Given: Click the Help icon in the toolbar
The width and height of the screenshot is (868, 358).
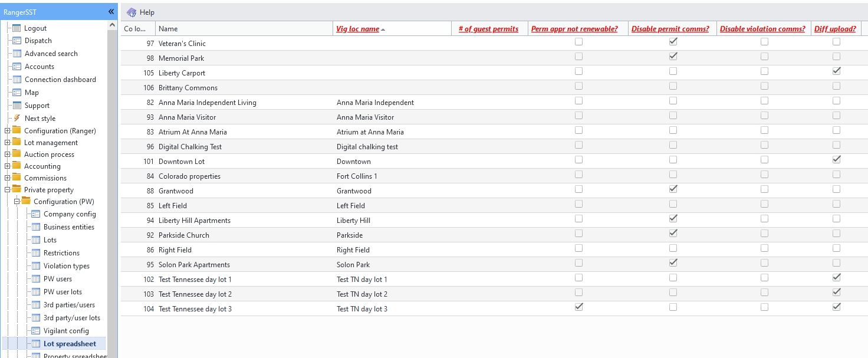Looking at the screenshot, I should (x=131, y=12).
